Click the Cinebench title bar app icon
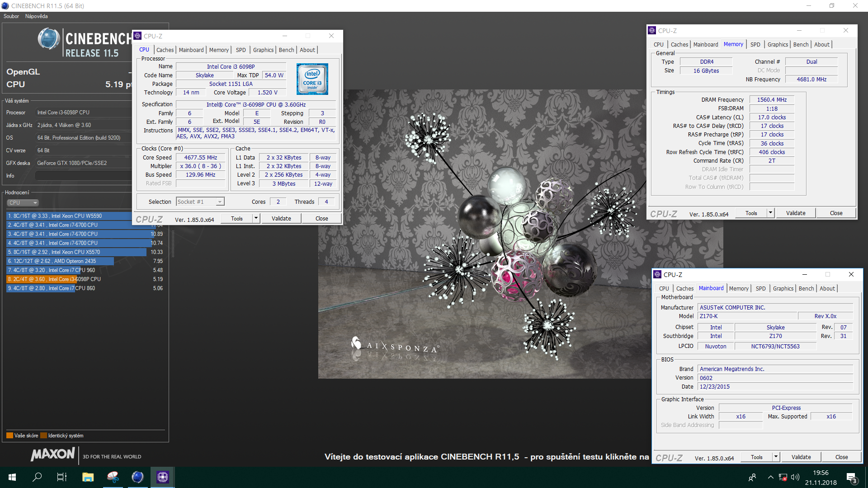Screen dimensions: 868x488 (x=5, y=6)
